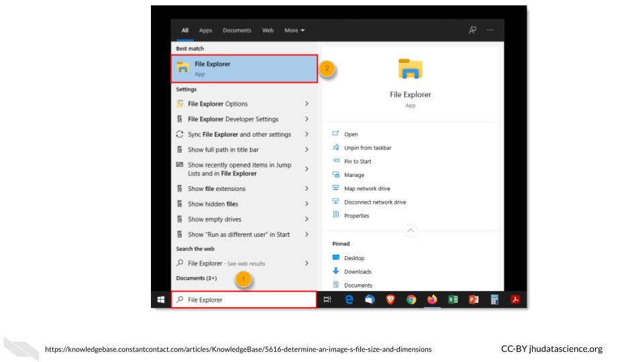Viewport: 644px width, 362px height.
Task: Open PowerPoint from the taskbar
Action: coord(474,300)
